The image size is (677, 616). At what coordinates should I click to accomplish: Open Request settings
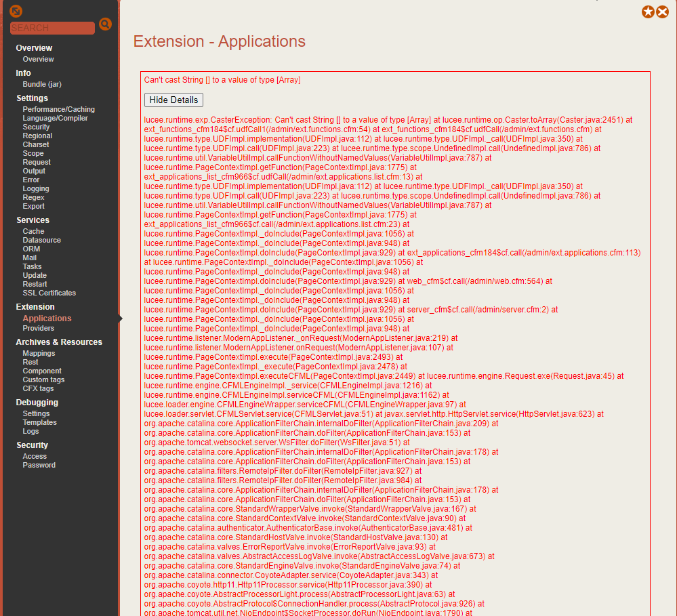pos(37,163)
